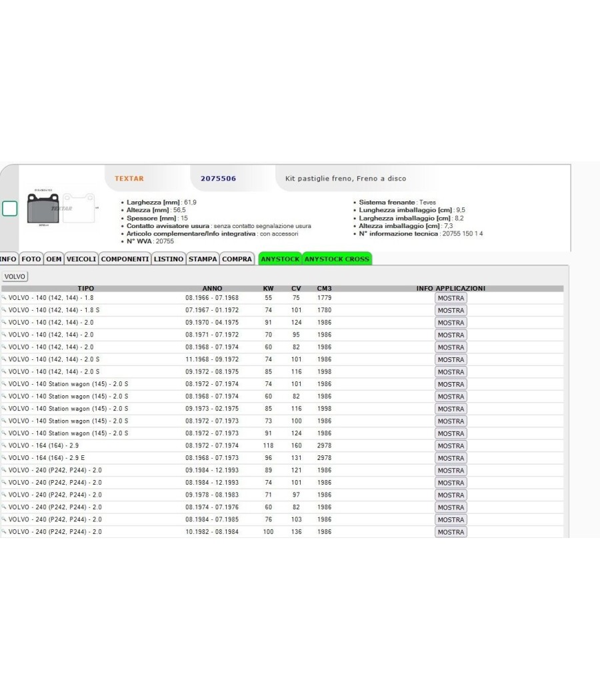
Task: Click MOSTRA for Volvo 140 1.8 S row
Action: coord(451,310)
